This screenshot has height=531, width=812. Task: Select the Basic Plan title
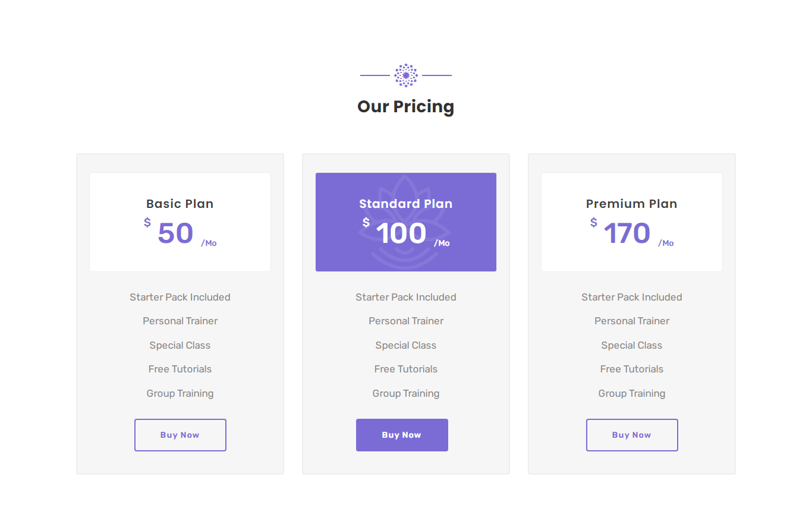click(x=180, y=204)
